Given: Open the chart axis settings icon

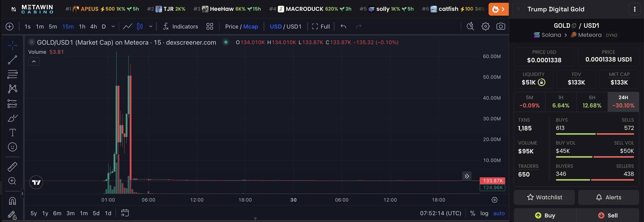Looking at the screenshot, I should pos(495,200).
